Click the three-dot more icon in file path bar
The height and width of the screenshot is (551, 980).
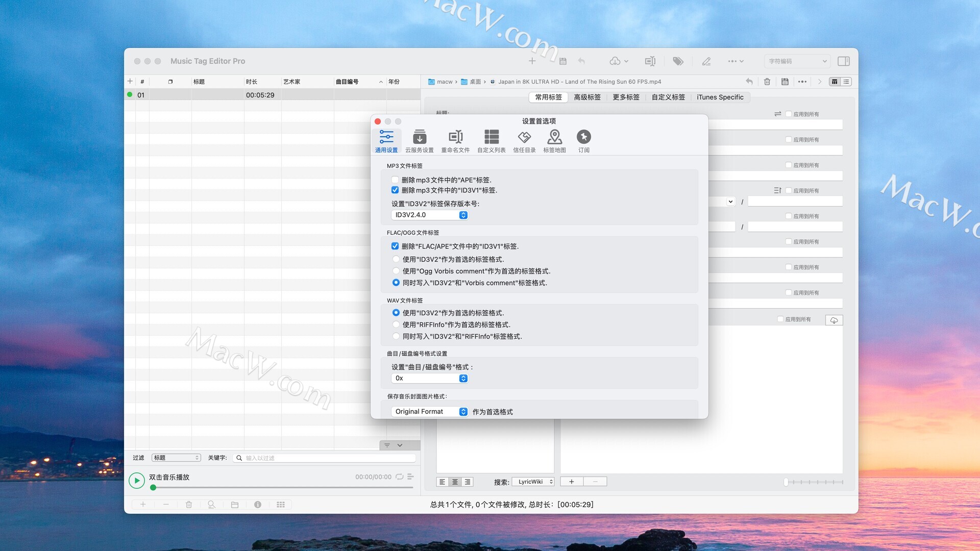coord(802,82)
